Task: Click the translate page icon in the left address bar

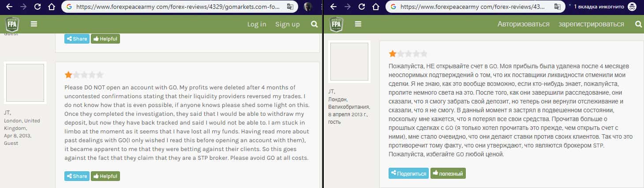Action: (x=290, y=7)
